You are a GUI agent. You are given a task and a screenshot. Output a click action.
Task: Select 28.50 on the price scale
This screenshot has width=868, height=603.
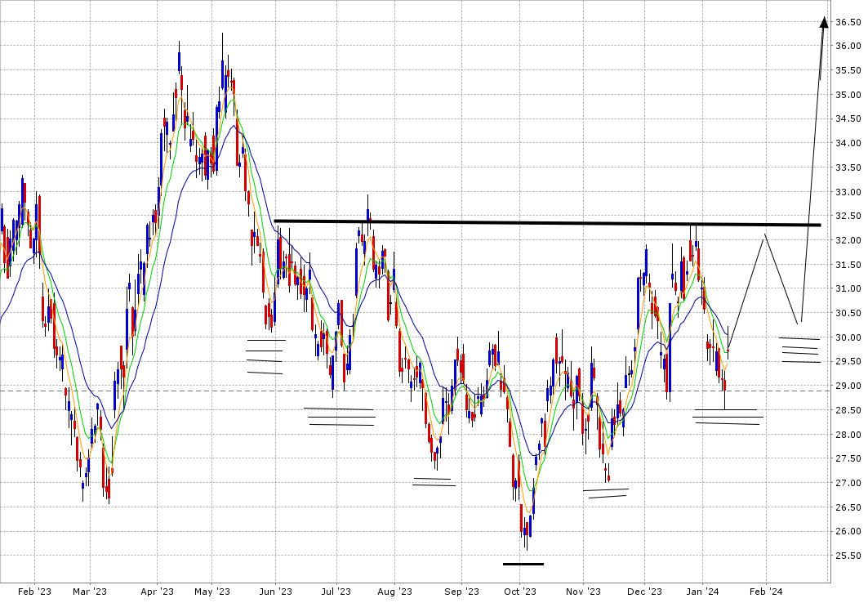click(848, 410)
